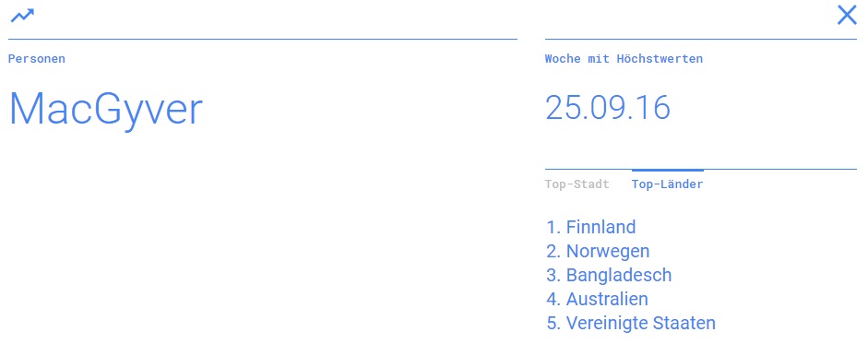The image size is (868, 344).
Task: Click the peak week date 25.09.16
Action: [x=608, y=107]
